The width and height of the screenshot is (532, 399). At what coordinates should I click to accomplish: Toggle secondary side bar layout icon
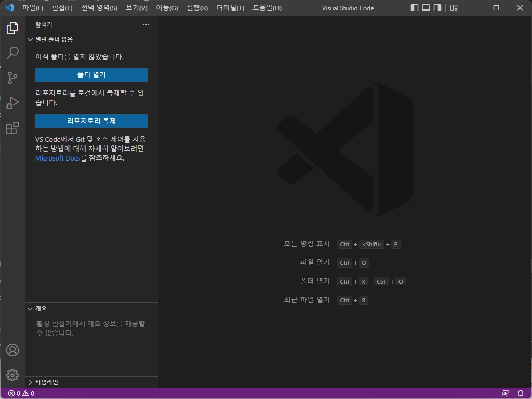[437, 8]
